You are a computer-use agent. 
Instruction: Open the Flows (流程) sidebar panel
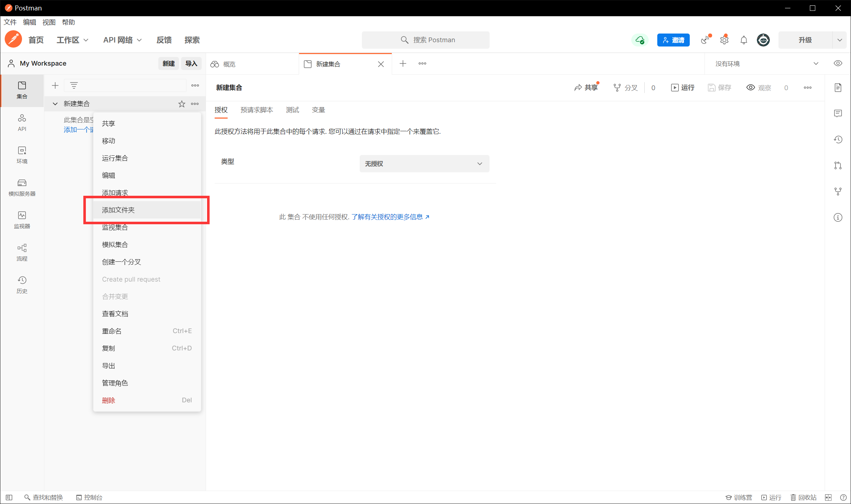pyautogui.click(x=22, y=252)
